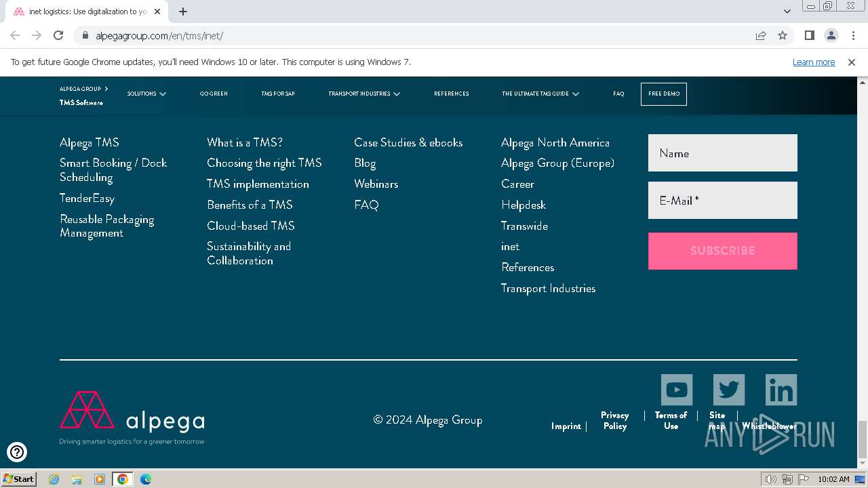Open the LinkedIn social icon
868x488 pixels.
781,390
